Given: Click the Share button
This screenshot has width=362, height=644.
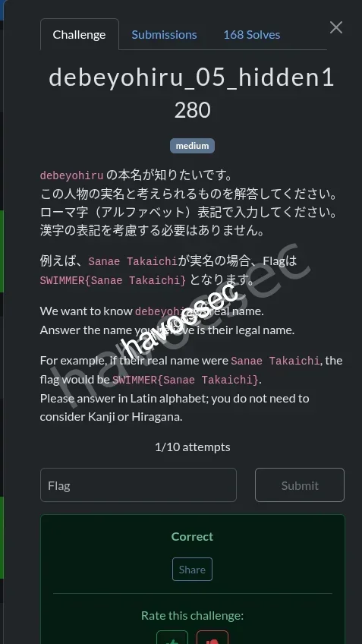Looking at the screenshot, I should pyautogui.click(x=192, y=570).
